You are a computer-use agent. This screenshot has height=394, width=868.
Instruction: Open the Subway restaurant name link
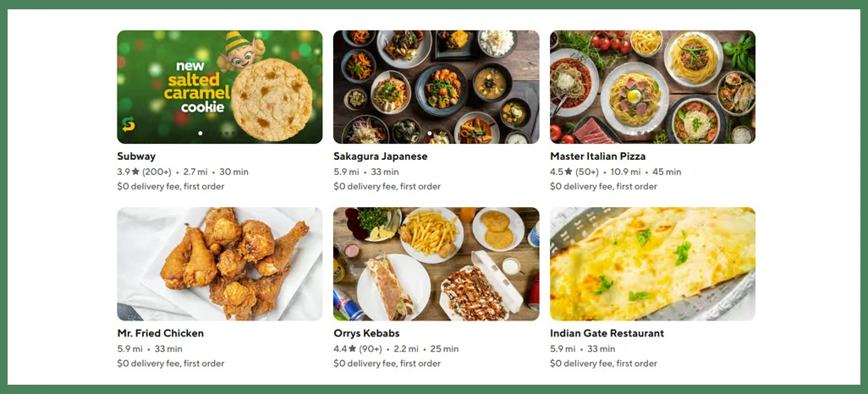tap(136, 156)
